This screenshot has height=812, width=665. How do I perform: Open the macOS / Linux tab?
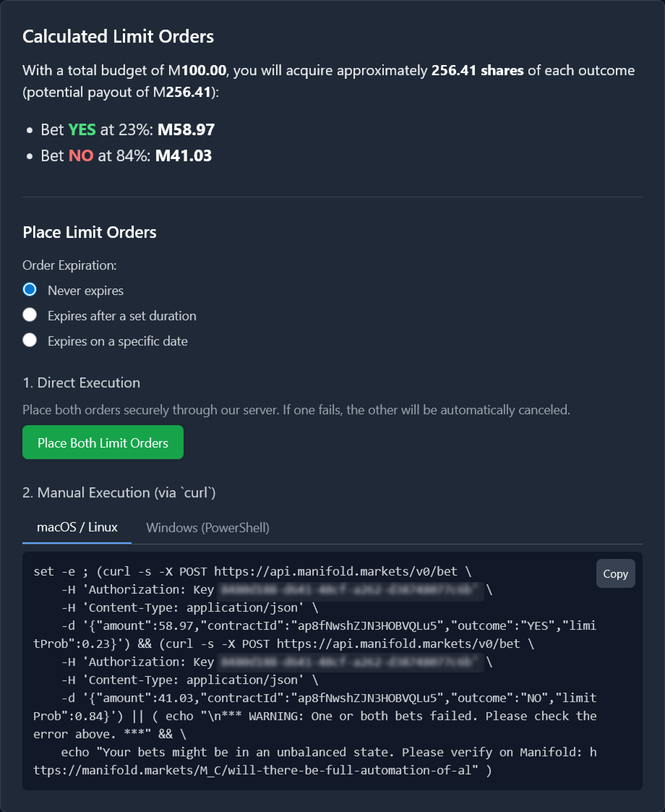[77, 527]
